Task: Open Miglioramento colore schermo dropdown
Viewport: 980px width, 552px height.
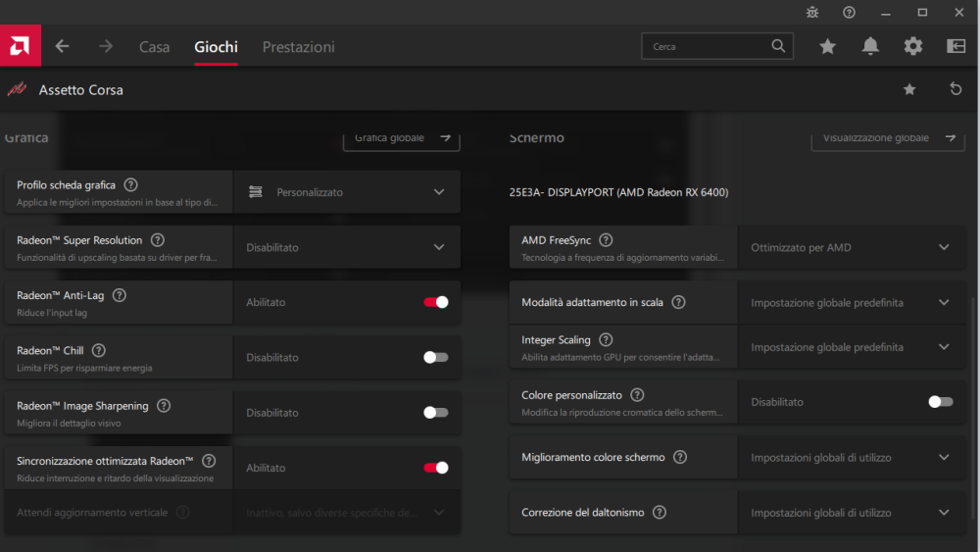Action: (x=852, y=458)
